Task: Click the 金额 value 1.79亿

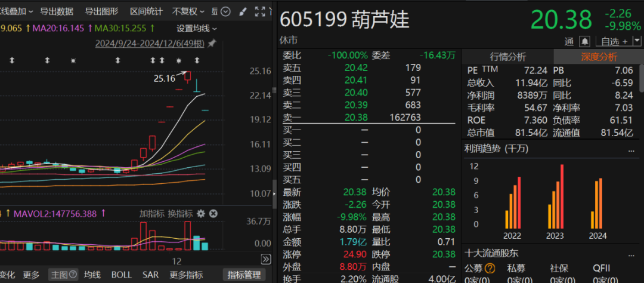Action: click(x=354, y=242)
